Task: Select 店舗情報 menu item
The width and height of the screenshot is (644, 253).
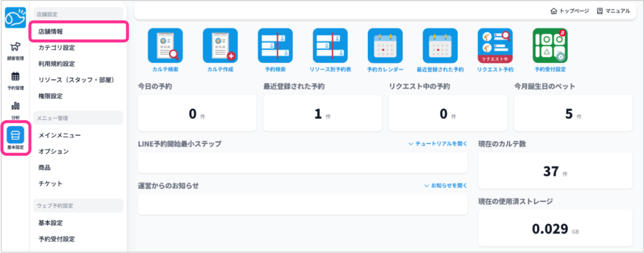Action: (50, 31)
